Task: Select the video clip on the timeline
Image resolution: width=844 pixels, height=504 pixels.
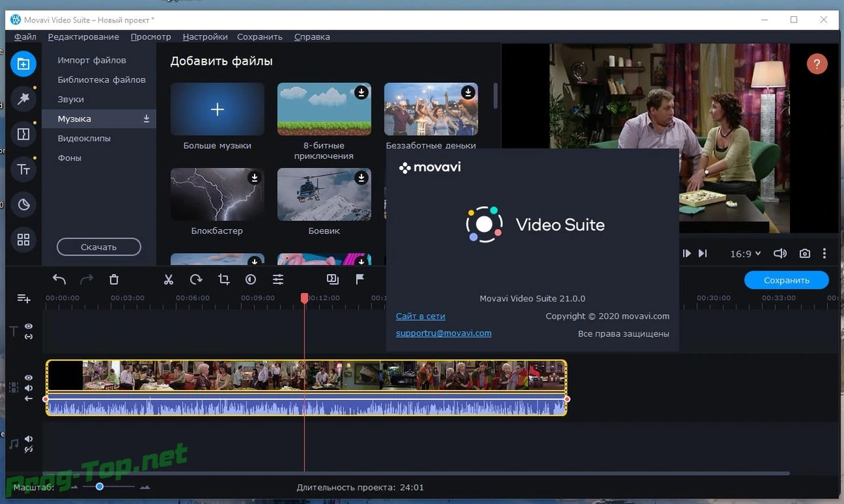Action: [x=306, y=375]
